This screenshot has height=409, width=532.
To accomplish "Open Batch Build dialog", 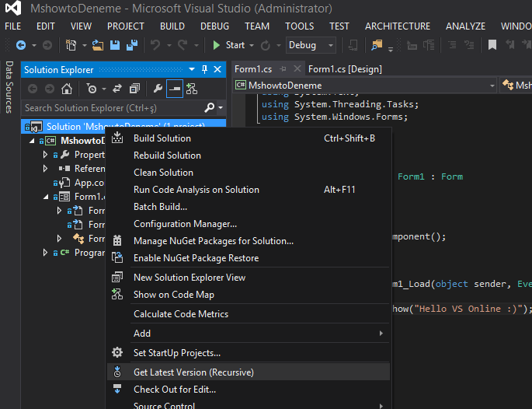I will tap(249, 207).
